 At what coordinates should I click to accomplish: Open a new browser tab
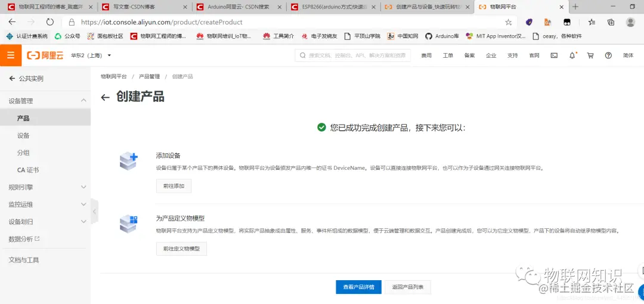coord(575,7)
